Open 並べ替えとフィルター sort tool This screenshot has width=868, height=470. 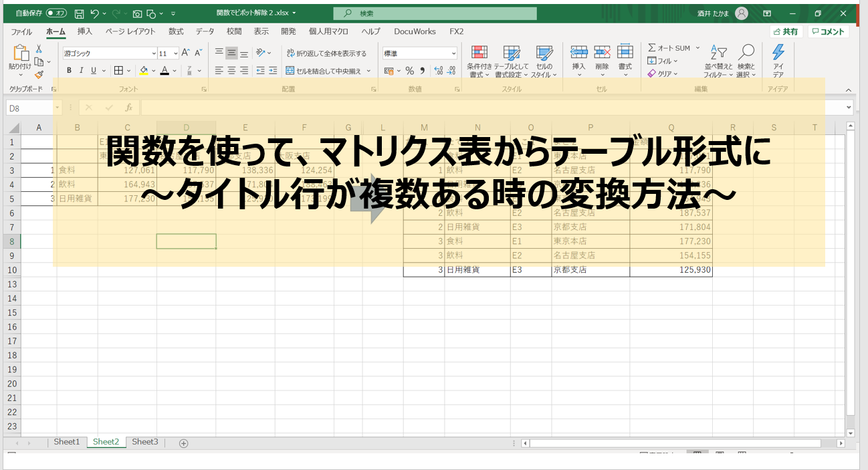pyautogui.click(x=718, y=61)
